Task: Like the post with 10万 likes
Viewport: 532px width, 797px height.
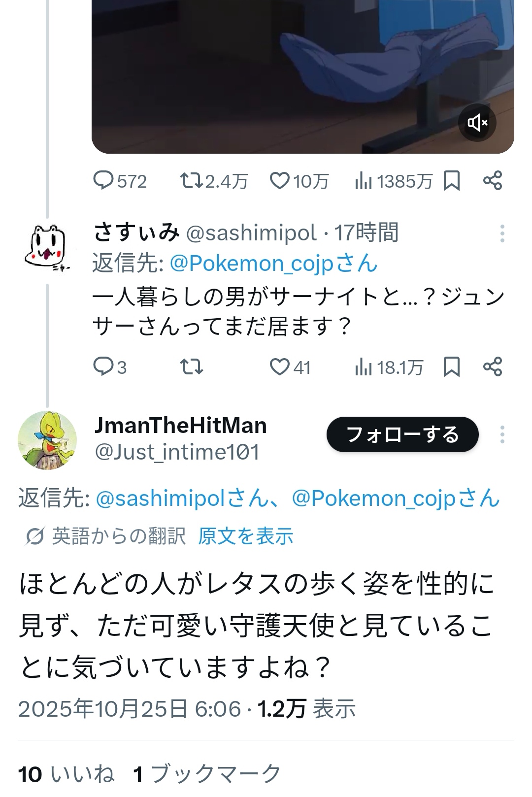Action: point(280,181)
